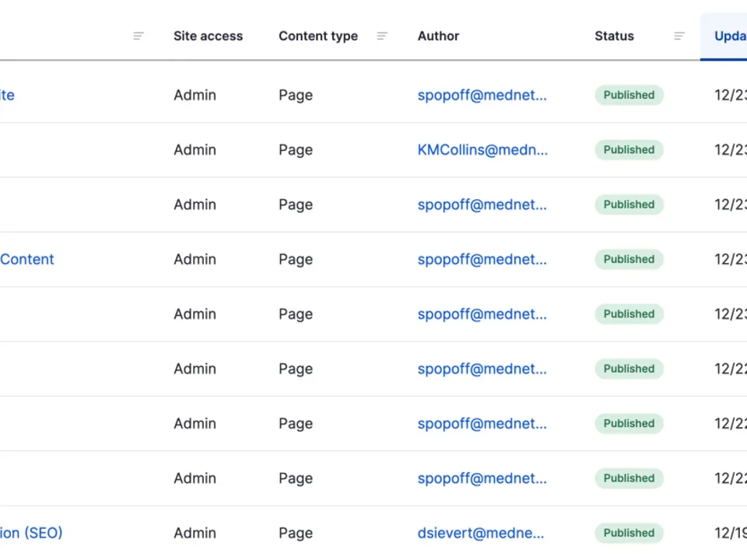Viewport: 747px width, 560px height.
Task: Open spopoff author link in the first row
Action: pyautogui.click(x=482, y=95)
